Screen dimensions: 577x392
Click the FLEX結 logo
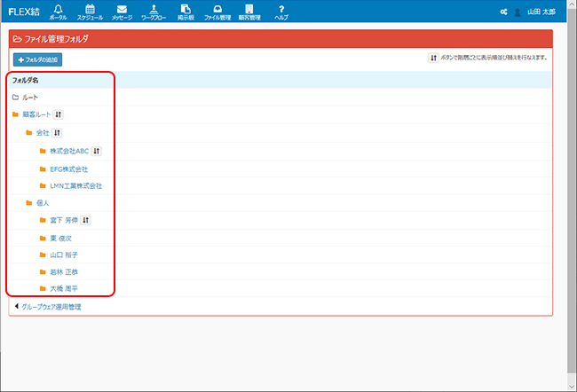24,12
